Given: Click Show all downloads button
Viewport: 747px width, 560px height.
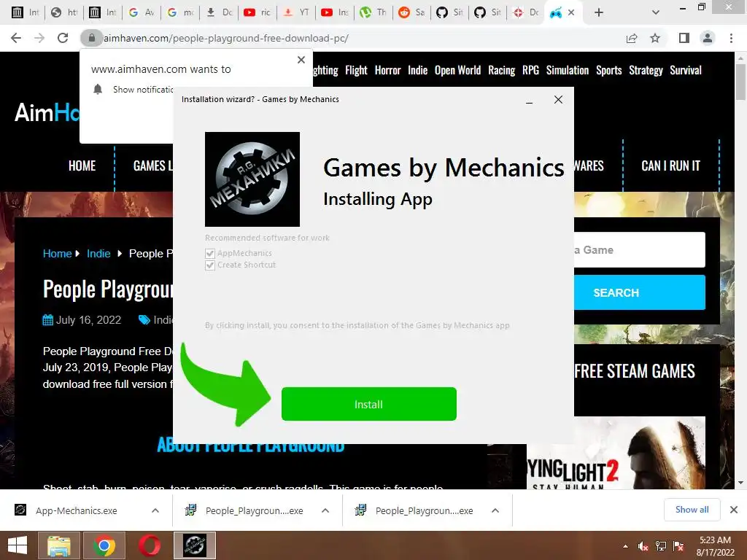Looking at the screenshot, I should 692,510.
